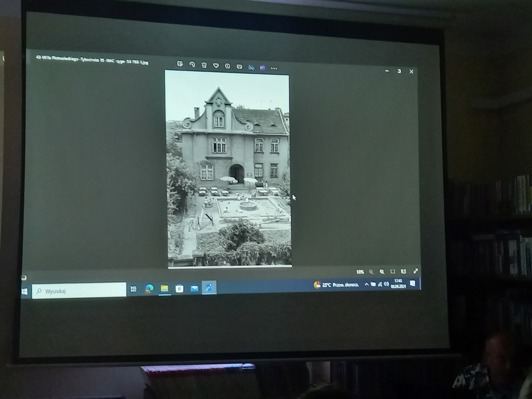532x399 pixels.
Task: Delete the photo with the trash icon
Action: [204, 65]
